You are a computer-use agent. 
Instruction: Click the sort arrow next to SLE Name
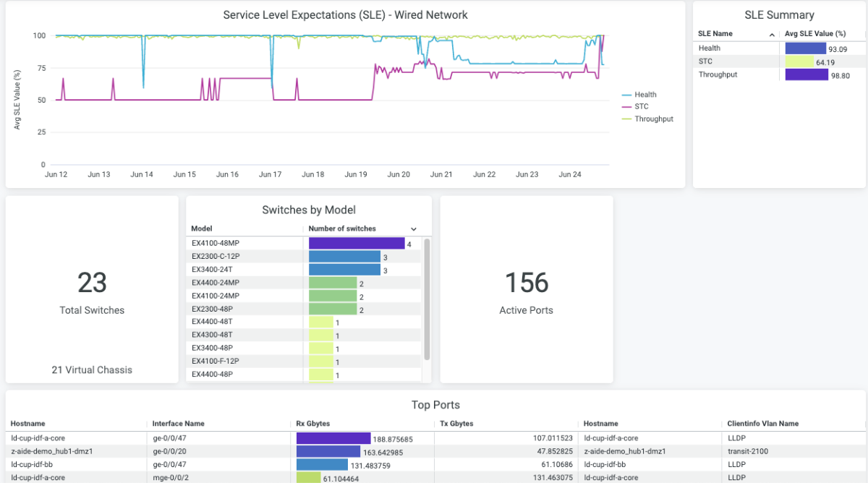[773, 33]
